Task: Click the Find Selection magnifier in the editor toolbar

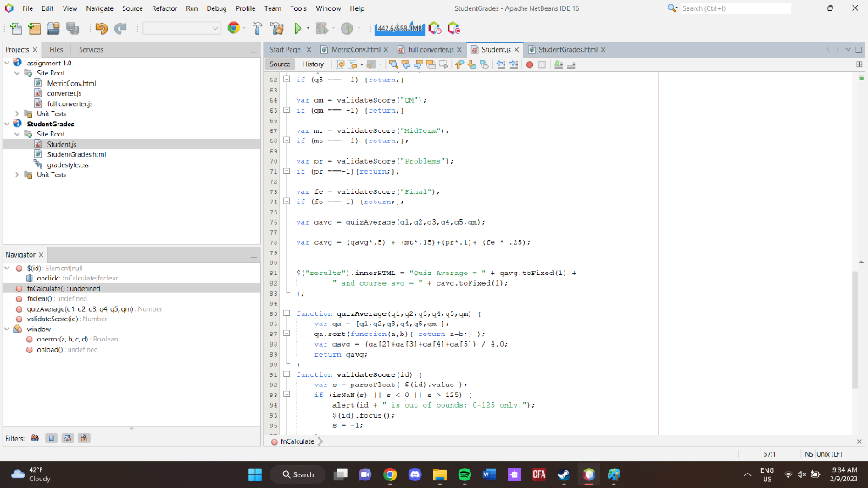Action: [x=394, y=64]
